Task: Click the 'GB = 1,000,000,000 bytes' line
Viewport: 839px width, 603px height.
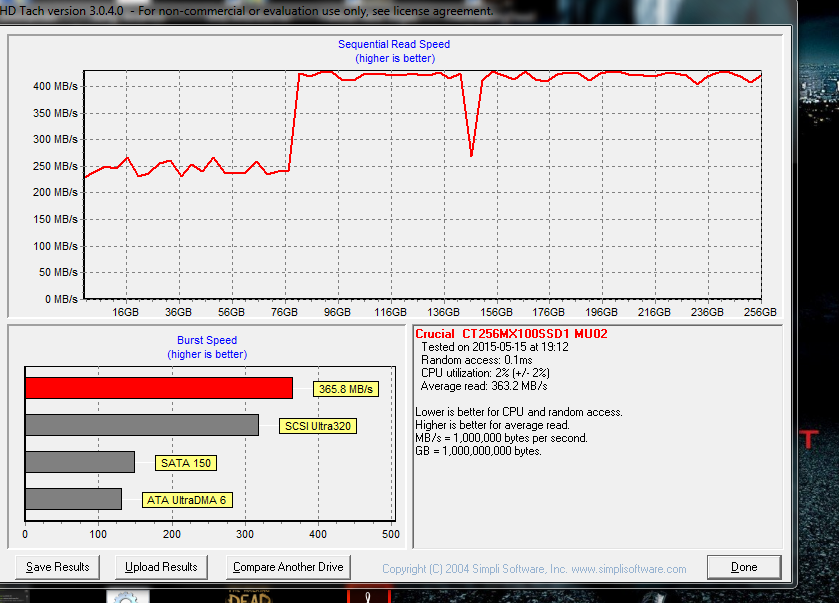Action: tap(478, 451)
